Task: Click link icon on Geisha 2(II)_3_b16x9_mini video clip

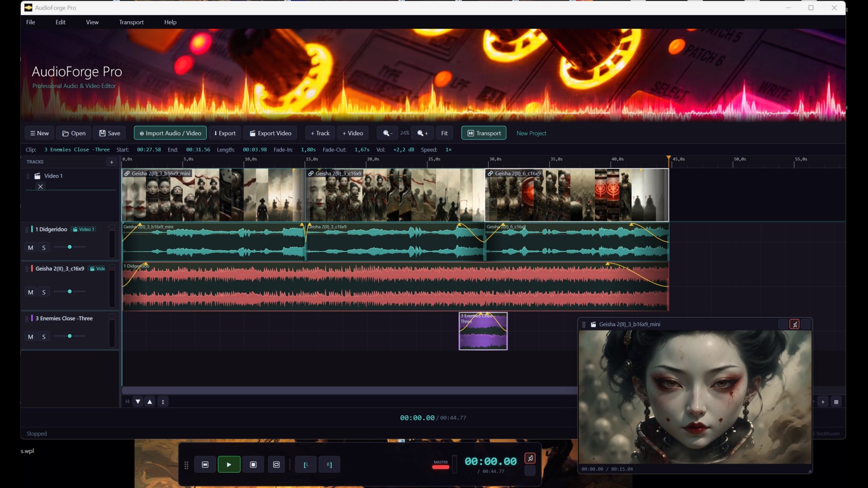Action: pos(127,174)
